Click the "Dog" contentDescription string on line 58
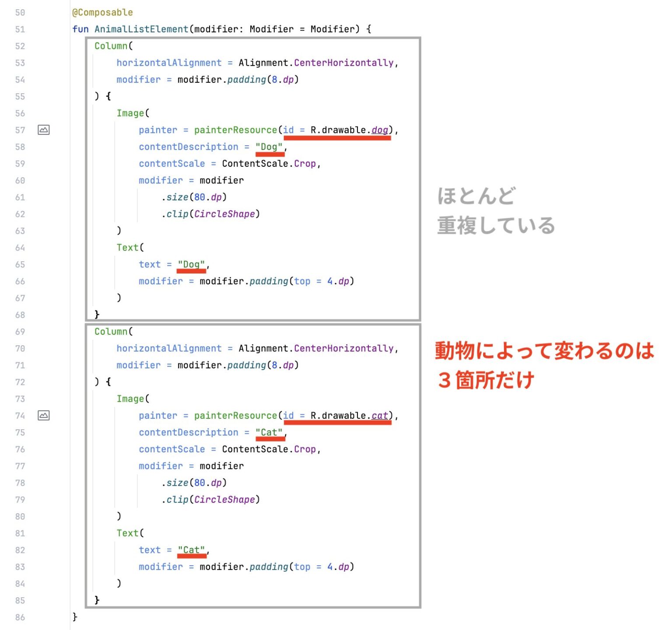The image size is (672, 630). pyautogui.click(x=269, y=147)
